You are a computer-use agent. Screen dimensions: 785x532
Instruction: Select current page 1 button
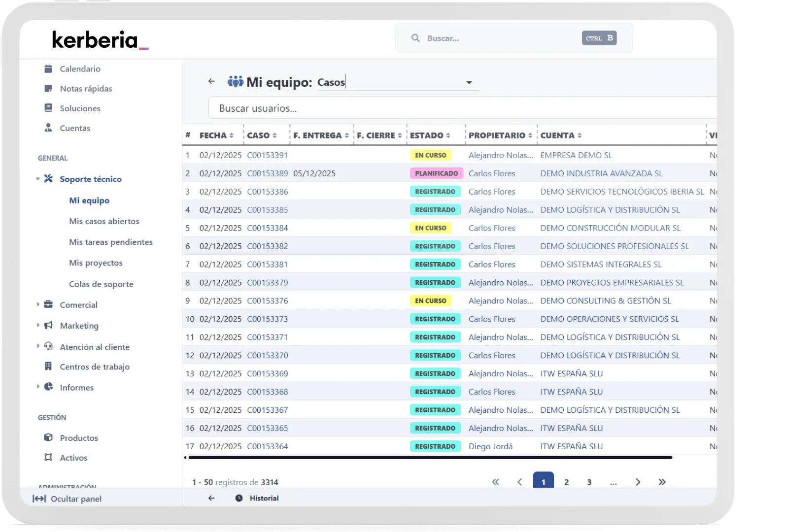(x=544, y=481)
